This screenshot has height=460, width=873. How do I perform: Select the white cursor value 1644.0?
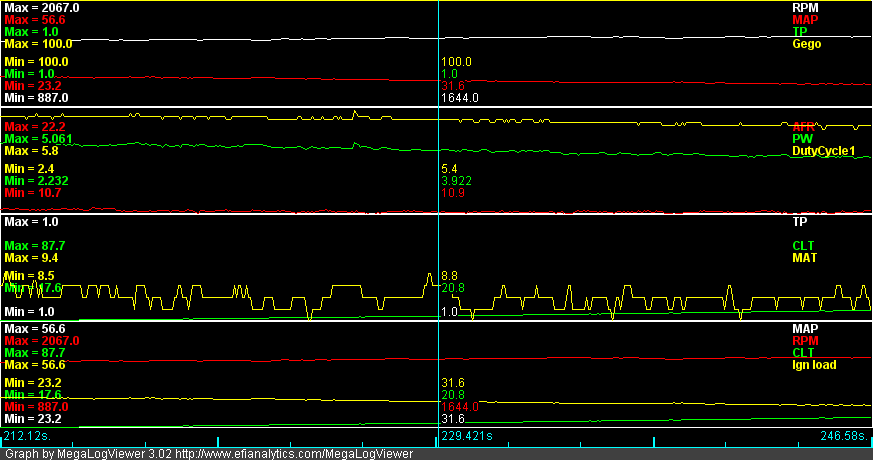(x=459, y=98)
